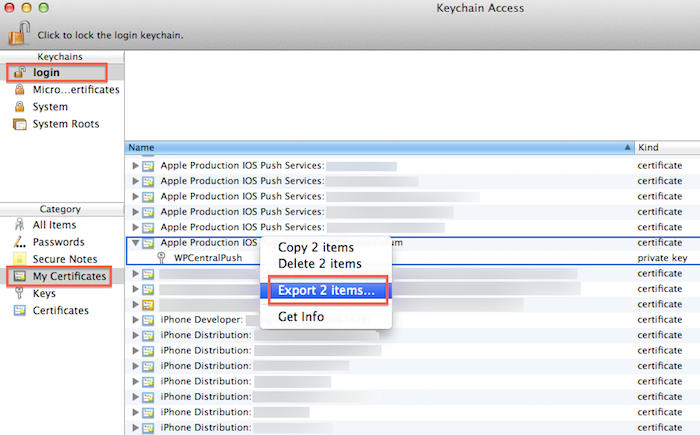Click the first Apple Production certificate icon
Viewport: 700px width, 435px height.
[x=148, y=166]
